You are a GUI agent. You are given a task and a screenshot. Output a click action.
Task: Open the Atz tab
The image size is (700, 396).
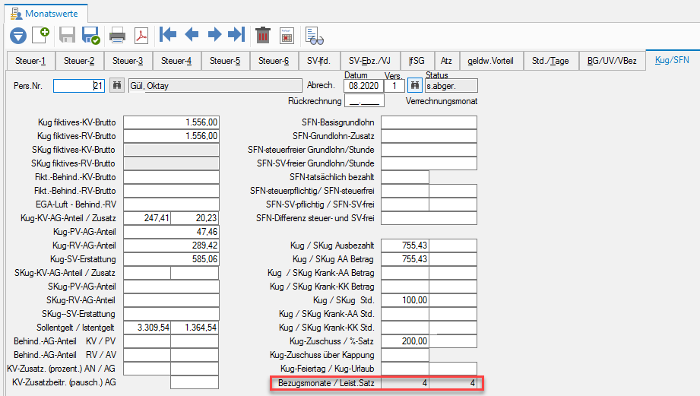pyautogui.click(x=446, y=61)
